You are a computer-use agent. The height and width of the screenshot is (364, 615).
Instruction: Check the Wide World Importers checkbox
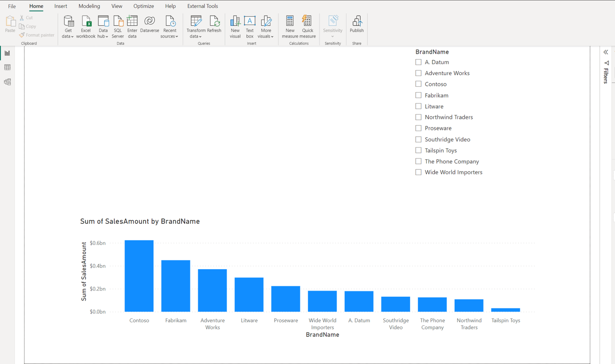coord(418,172)
